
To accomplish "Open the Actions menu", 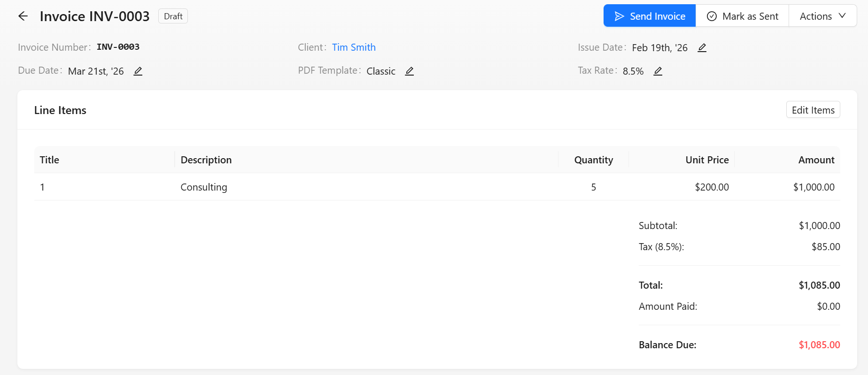I will tap(823, 16).
